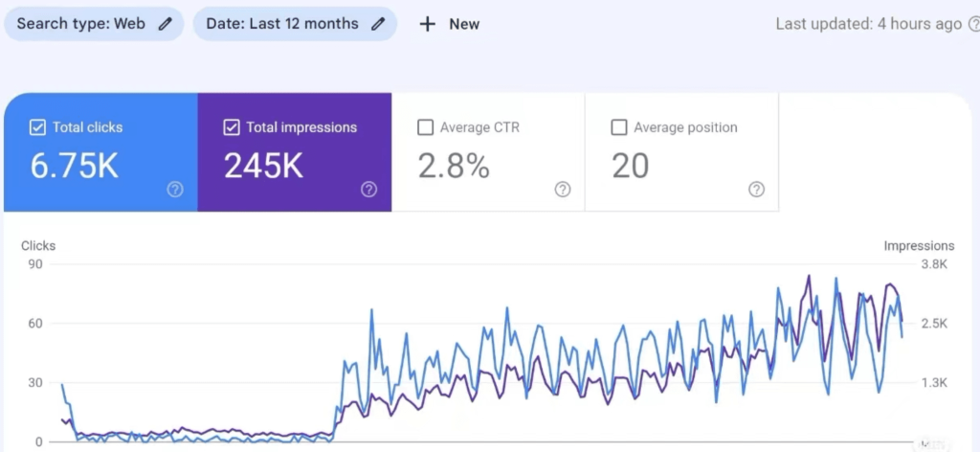Open the Date: Last 12 months filter

click(295, 24)
